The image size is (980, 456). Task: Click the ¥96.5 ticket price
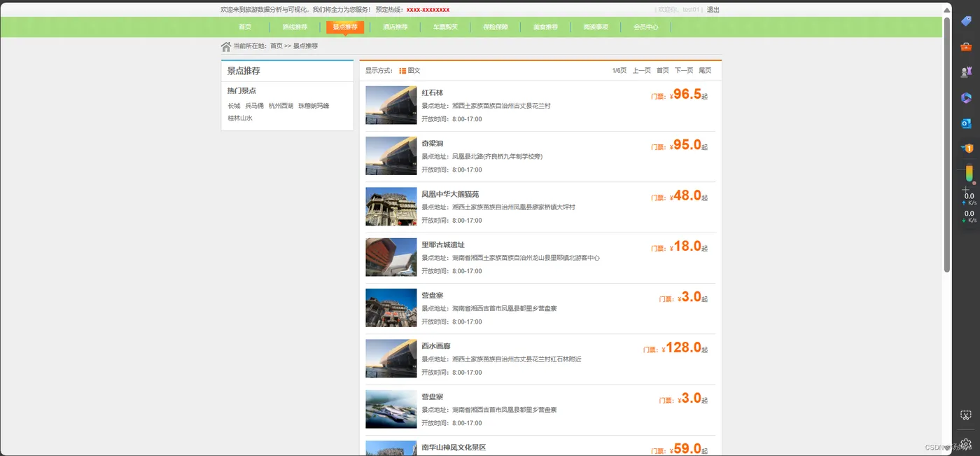(685, 95)
